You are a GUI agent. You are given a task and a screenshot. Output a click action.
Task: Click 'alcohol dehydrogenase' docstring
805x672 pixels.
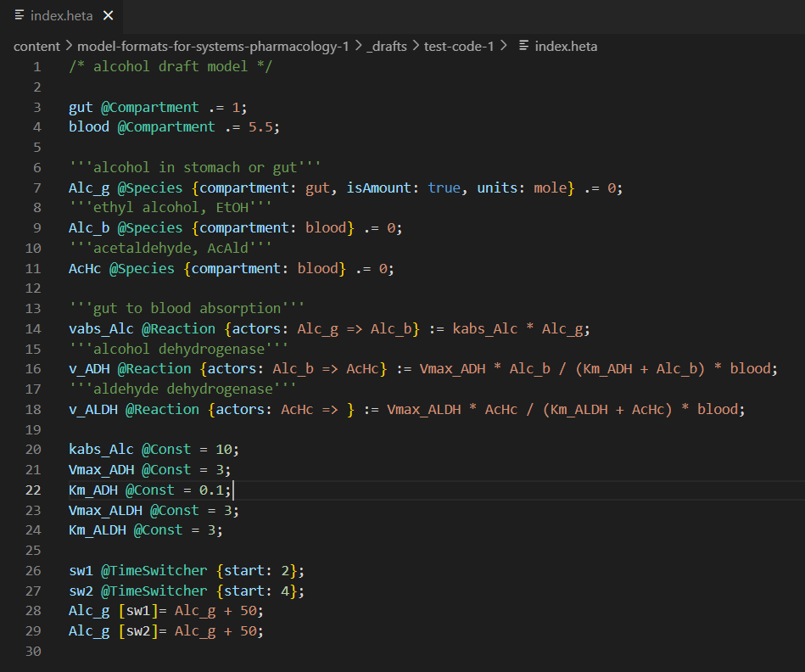coord(178,349)
